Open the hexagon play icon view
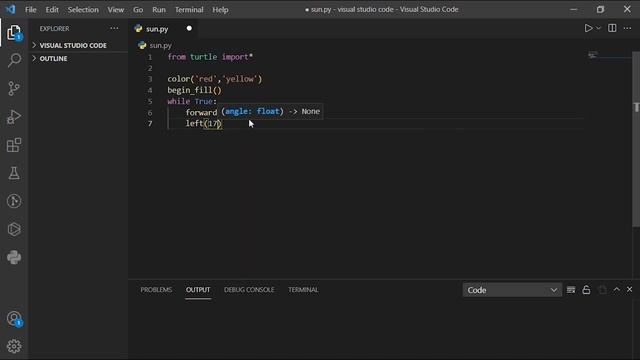This screenshot has width=640, height=360. point(14,229)
